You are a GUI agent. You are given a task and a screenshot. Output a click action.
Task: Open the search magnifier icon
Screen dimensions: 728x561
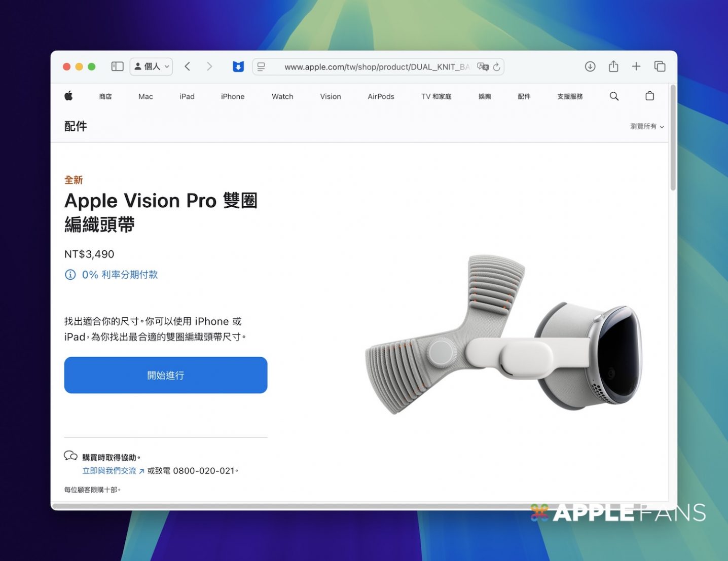click(x=614, y=96)
